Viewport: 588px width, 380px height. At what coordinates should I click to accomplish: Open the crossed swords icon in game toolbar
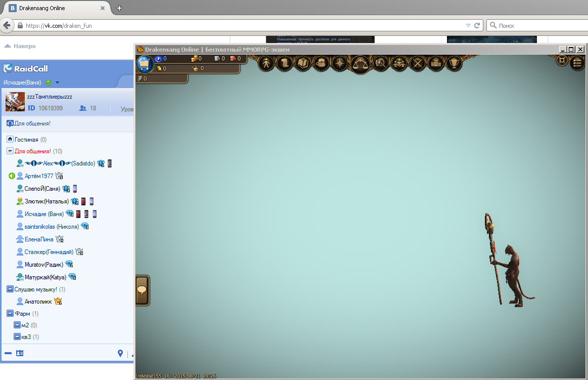(x=418, y=63)
